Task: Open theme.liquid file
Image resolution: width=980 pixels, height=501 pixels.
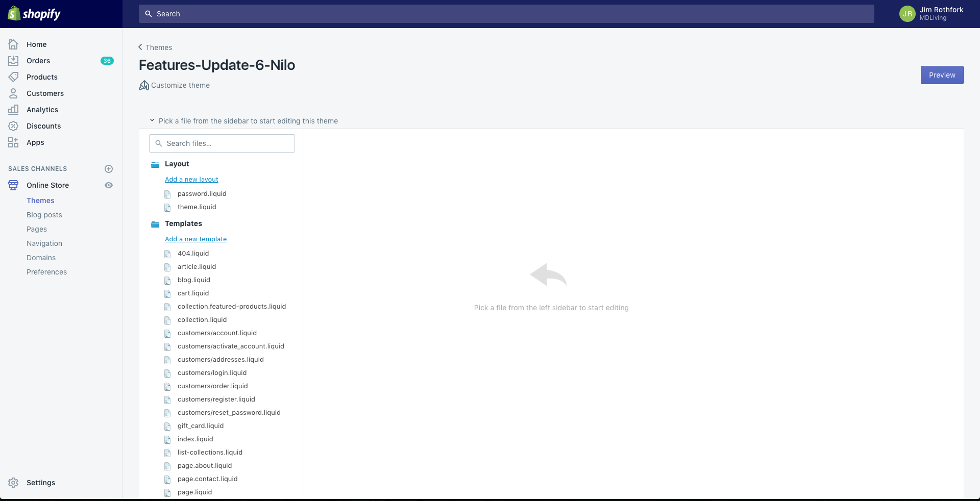Action: 197,207
